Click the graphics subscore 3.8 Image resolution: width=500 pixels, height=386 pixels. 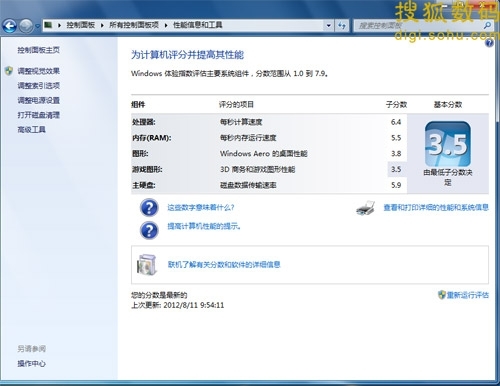396,154
